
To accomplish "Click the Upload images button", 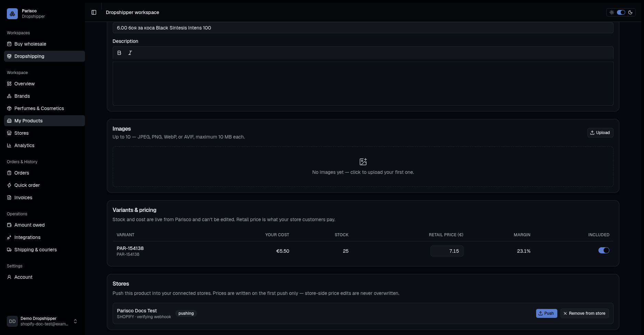I will (x=600, y=133).
